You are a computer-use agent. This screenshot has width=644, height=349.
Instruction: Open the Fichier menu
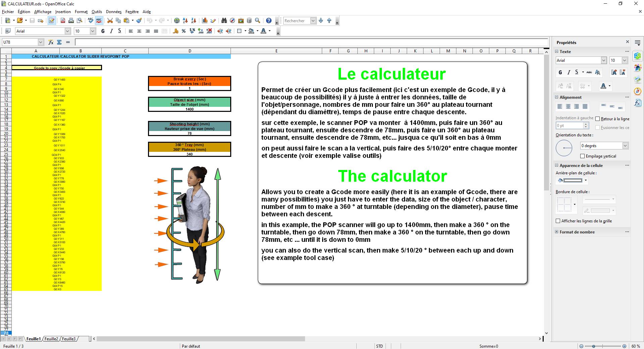click(8, 11)
